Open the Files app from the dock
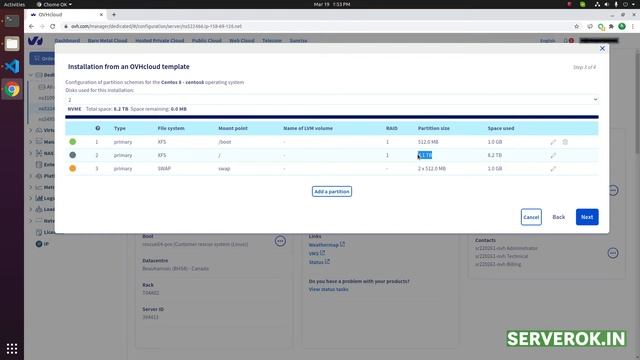The image size is (640, 360). pos(12,44)
